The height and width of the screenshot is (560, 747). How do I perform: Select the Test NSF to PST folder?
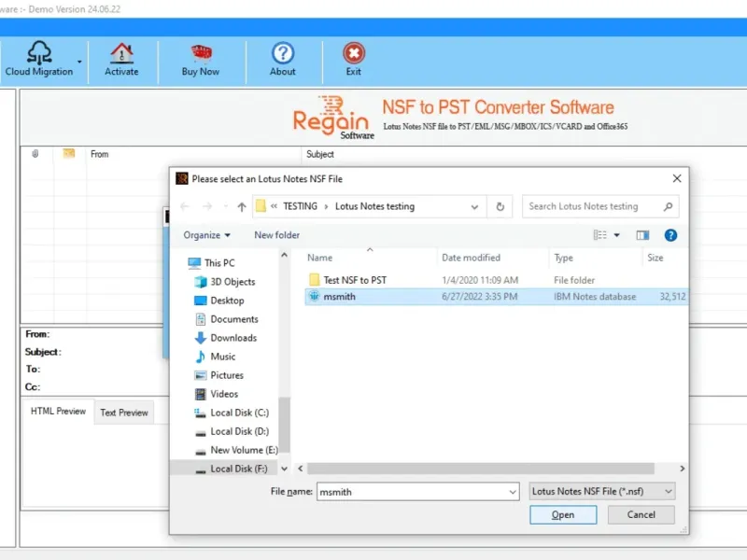pyautogui.click(x=355, y=280)
